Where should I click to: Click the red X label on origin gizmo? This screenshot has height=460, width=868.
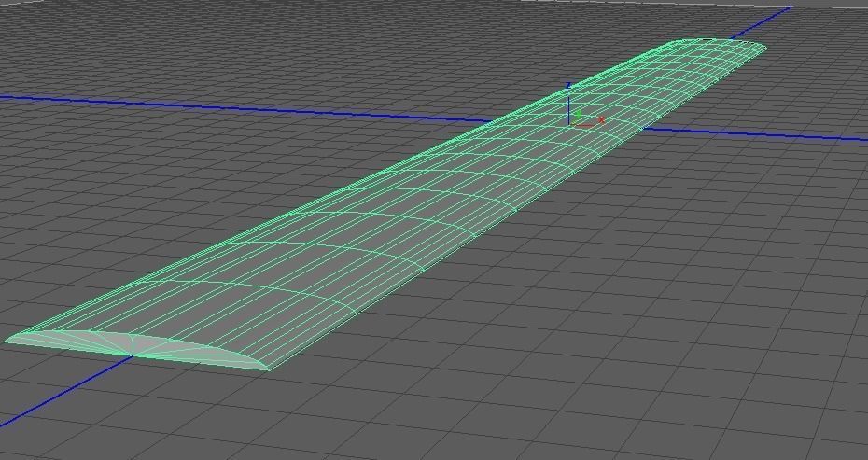pyautogui.click(x=601, y=119)
